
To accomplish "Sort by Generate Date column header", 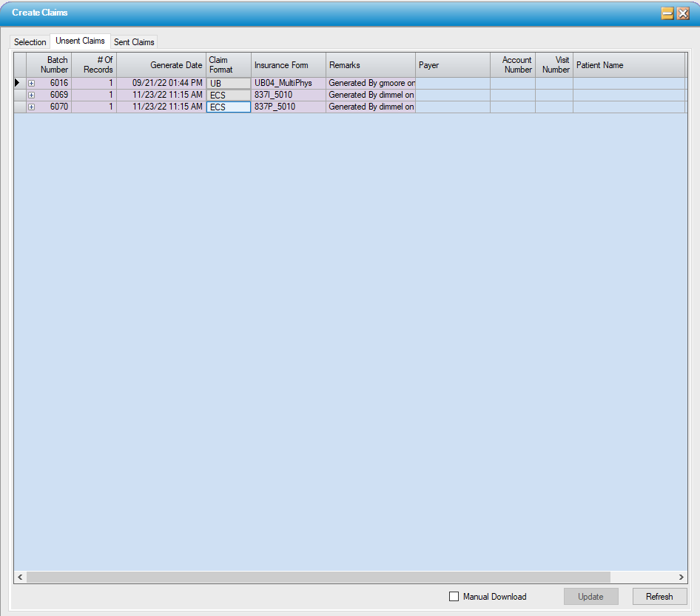I will (x=161, y=65).
